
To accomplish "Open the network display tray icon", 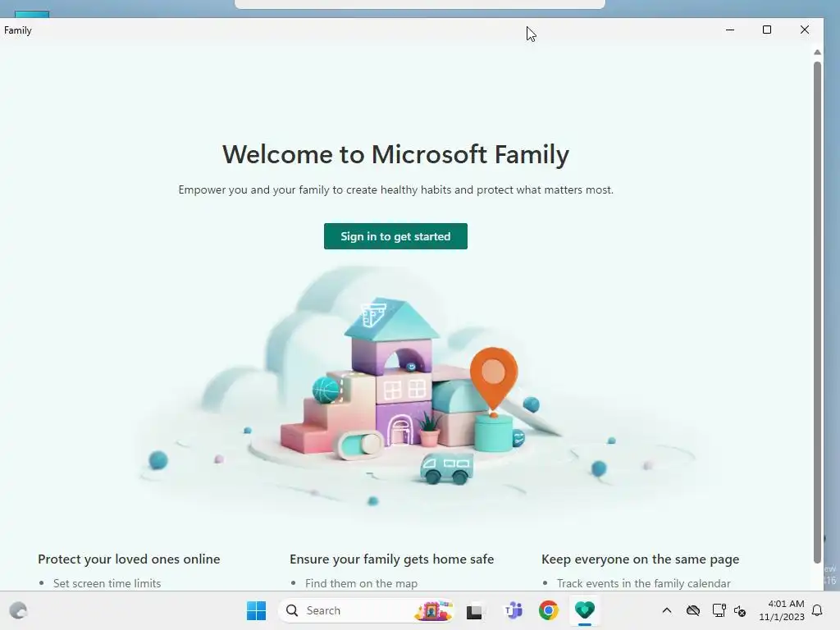I will point(719,610).
